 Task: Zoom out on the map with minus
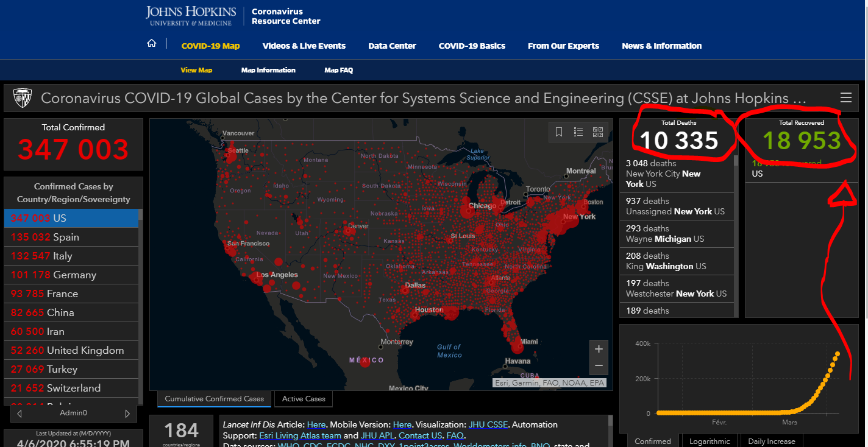tap(599, 365)
